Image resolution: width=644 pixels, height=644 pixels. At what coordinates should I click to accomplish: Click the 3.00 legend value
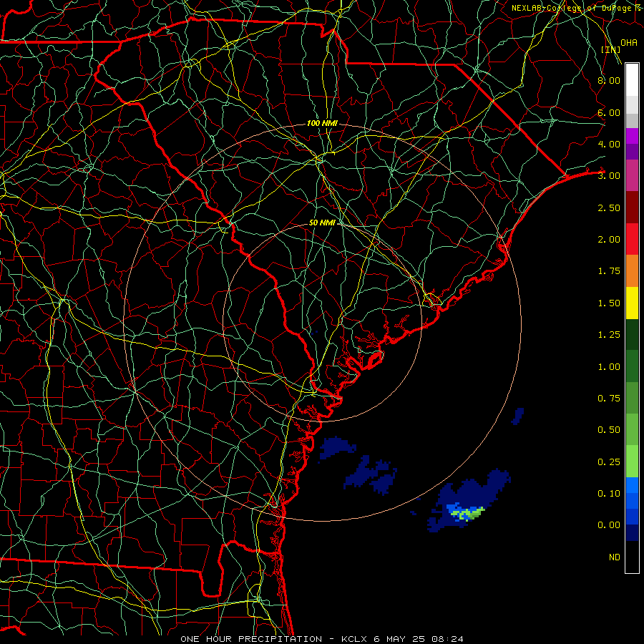609,176
